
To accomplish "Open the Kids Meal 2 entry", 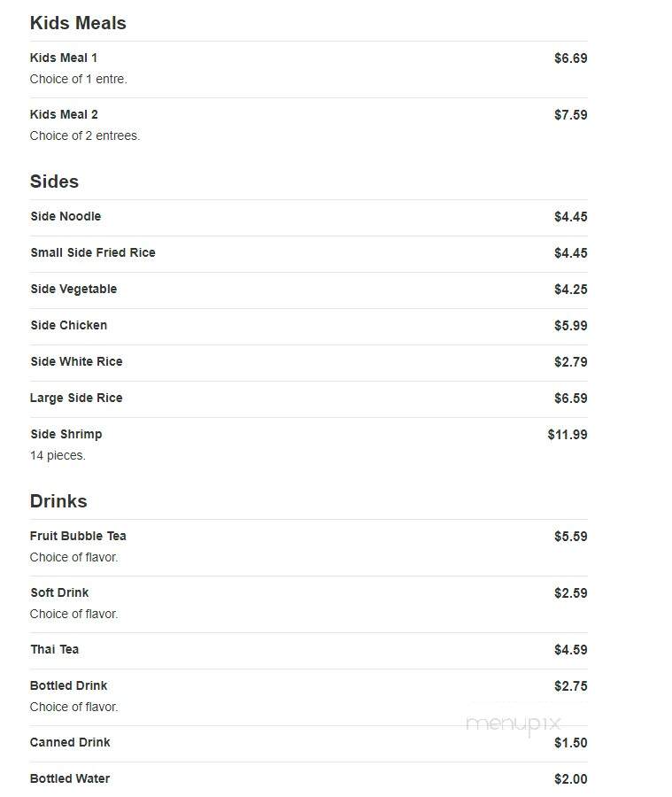I will click(308, 126).
